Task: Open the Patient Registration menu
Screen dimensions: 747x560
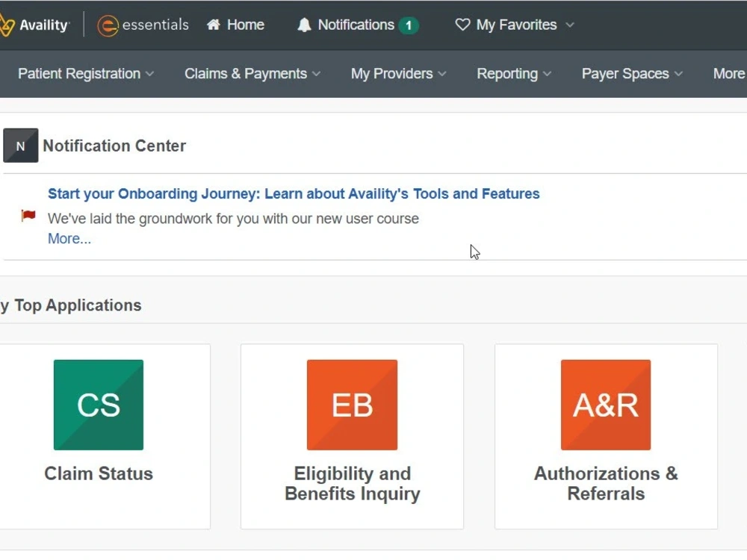Action: [86, 74]
